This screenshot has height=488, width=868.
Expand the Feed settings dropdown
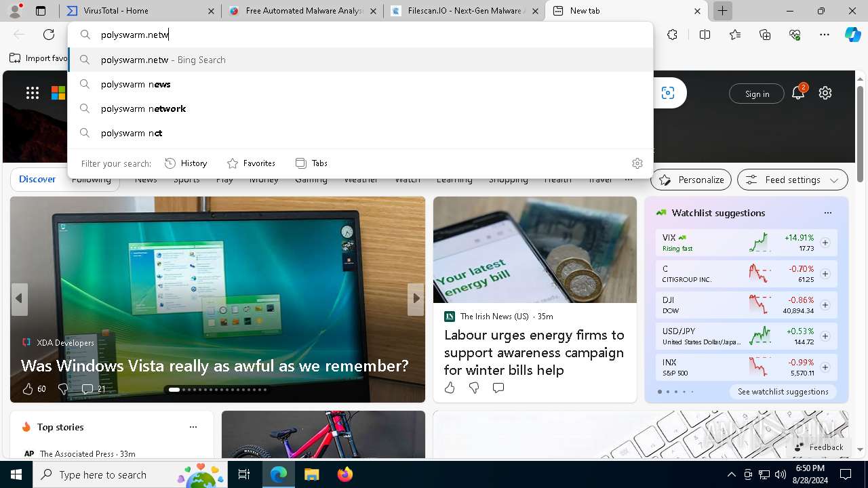pos(793,180)
